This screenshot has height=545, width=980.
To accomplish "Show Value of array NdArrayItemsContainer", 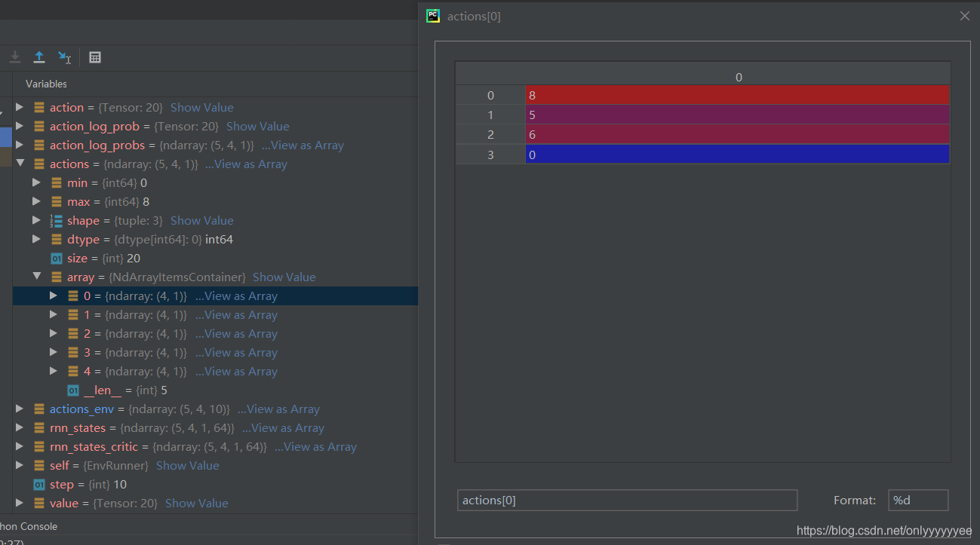I will (x=284, y=277).
